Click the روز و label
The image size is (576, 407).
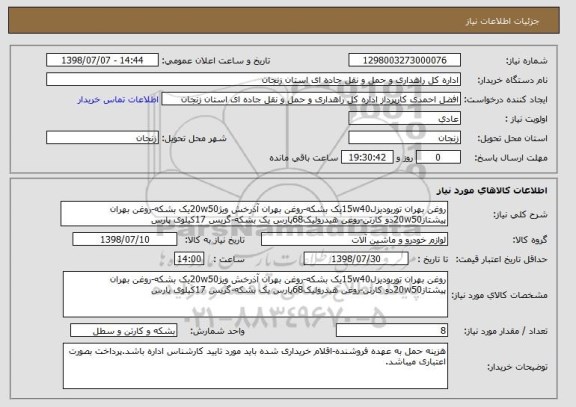tap(404, 158)
